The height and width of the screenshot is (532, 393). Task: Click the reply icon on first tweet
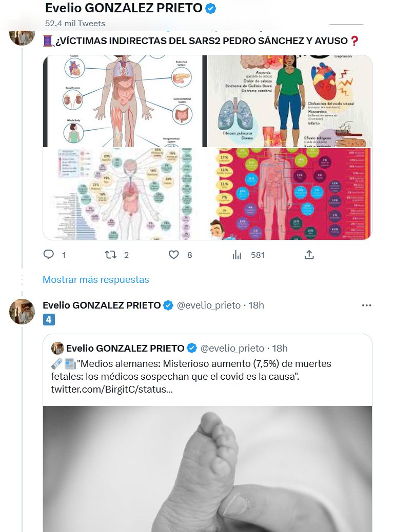pos(49,255)
